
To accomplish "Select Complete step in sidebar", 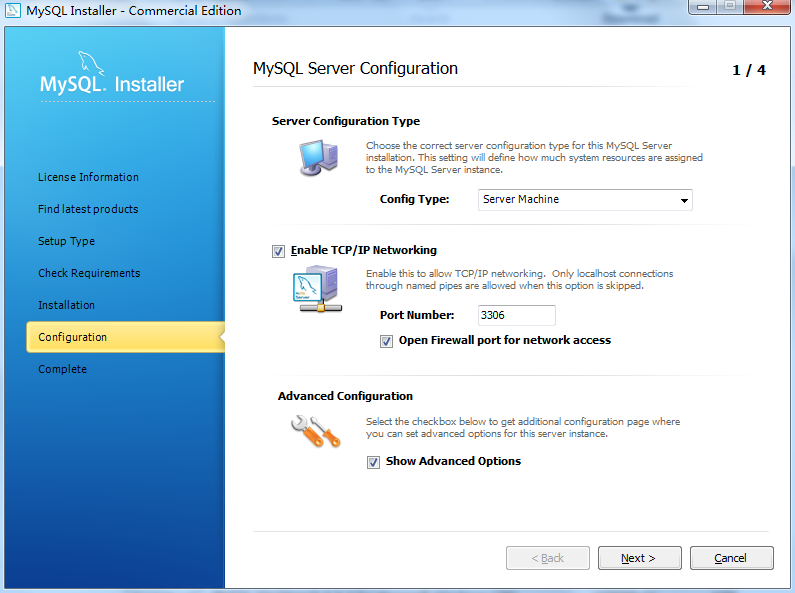I will [x=62, y=369].
